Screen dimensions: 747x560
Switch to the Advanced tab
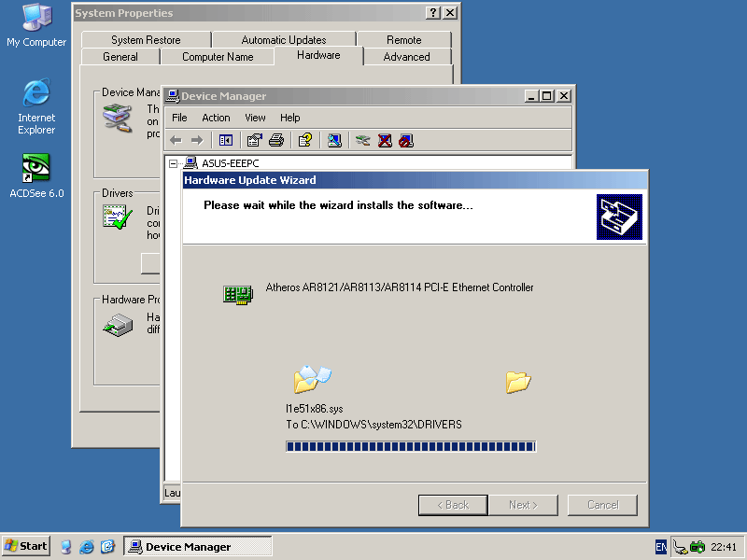coord(407,57)
